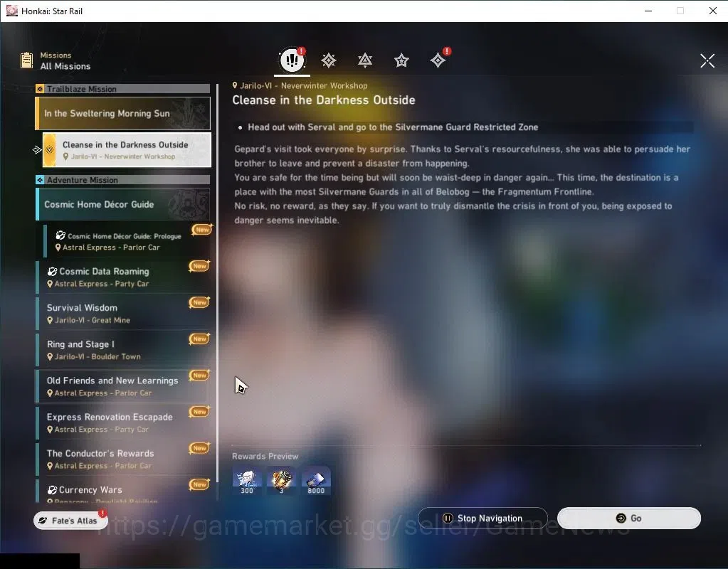This screenshot has height=569, width=728.
Task: Click the mission list scrollbar
Action: (x=217, y=283)
